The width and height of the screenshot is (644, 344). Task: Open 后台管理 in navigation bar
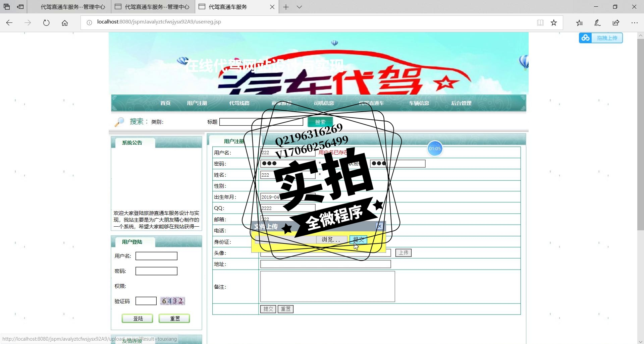pos(462,103)
